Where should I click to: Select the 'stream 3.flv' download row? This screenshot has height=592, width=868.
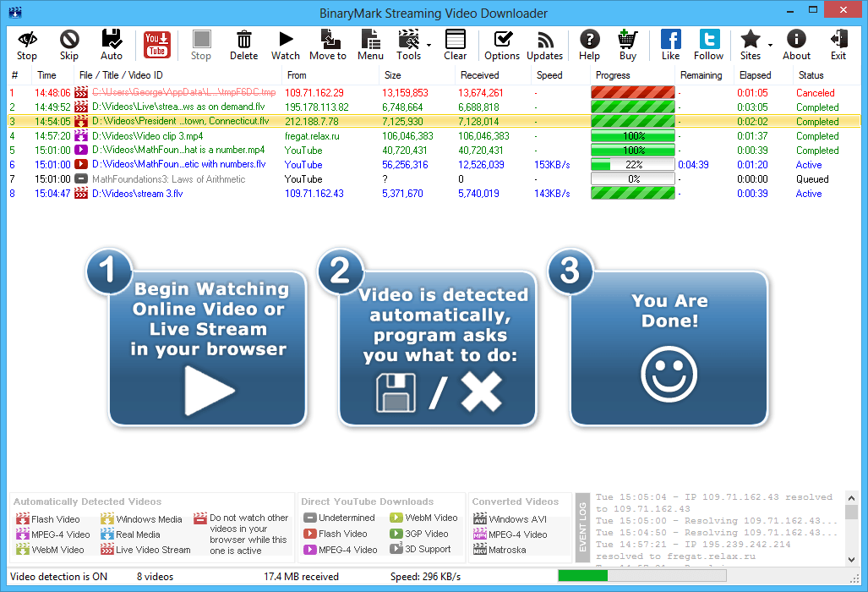point(434,194)
